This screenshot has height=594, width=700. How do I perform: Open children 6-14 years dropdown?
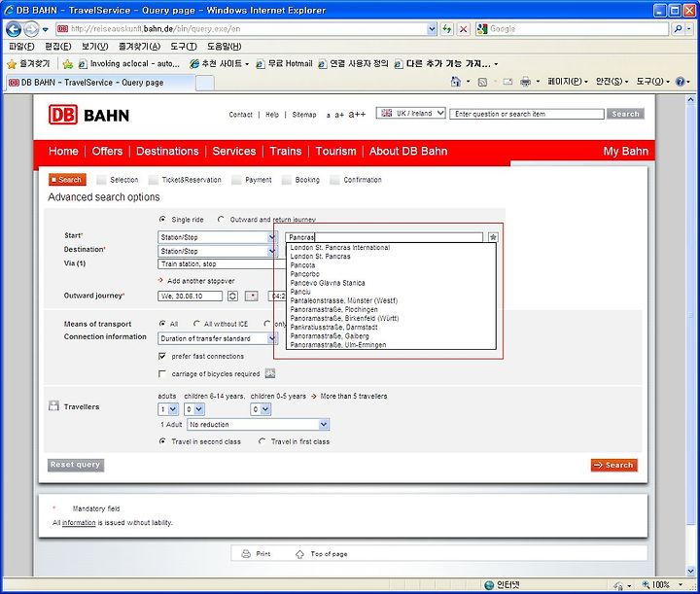pyautogui.click(x=194, y=409)
